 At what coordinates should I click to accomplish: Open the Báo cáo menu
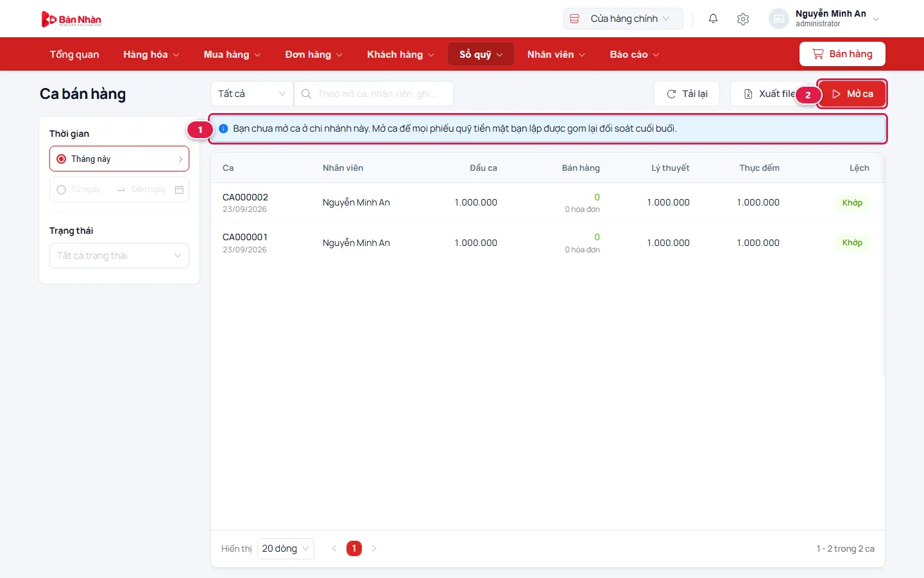[635, 55]
